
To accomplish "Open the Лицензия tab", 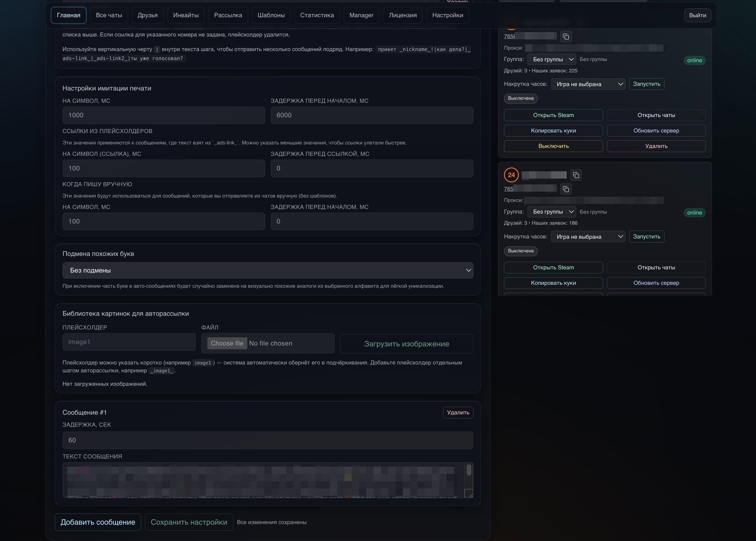I will [x=402, y=15].
